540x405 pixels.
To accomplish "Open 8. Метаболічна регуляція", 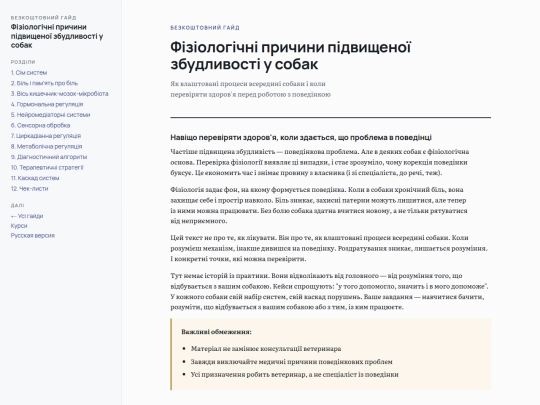I will click(46, 146).
